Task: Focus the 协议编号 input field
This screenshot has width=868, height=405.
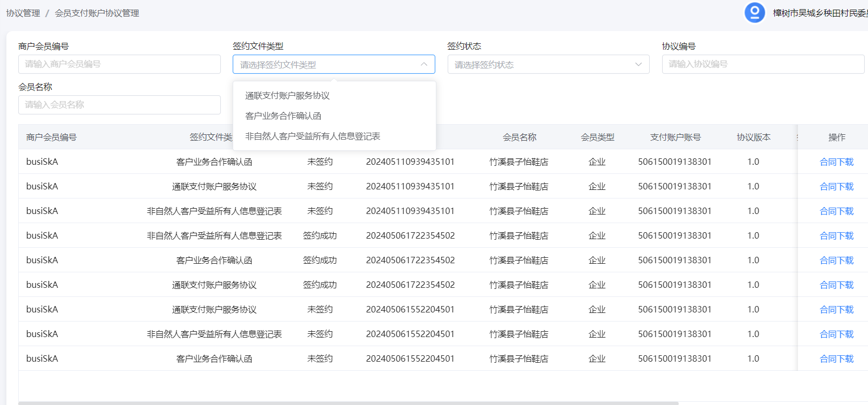Action: click(x=763, y=64)
